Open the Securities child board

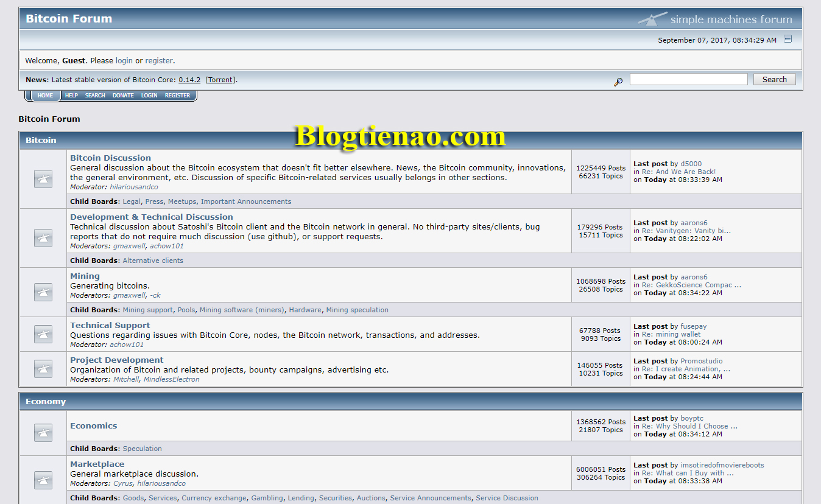[x=336, y=498]
